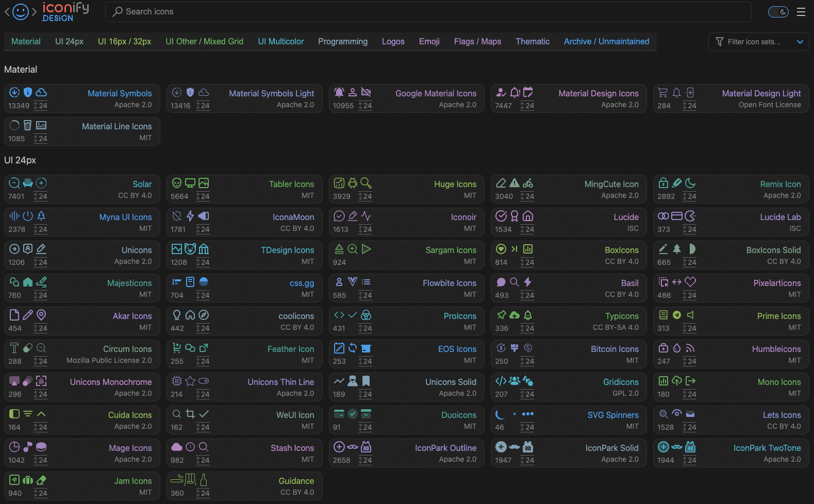Click the code brackets icon in Gridicons
Viewport: 814px width, 504px height.
click(x=501, y=381)
